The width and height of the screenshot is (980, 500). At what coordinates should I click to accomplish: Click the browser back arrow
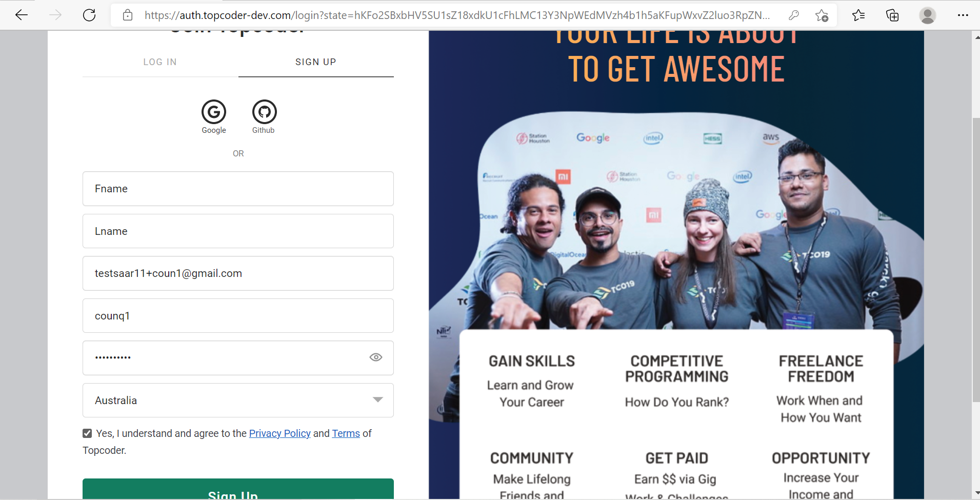pyautogui.click(x=22, y=15)
